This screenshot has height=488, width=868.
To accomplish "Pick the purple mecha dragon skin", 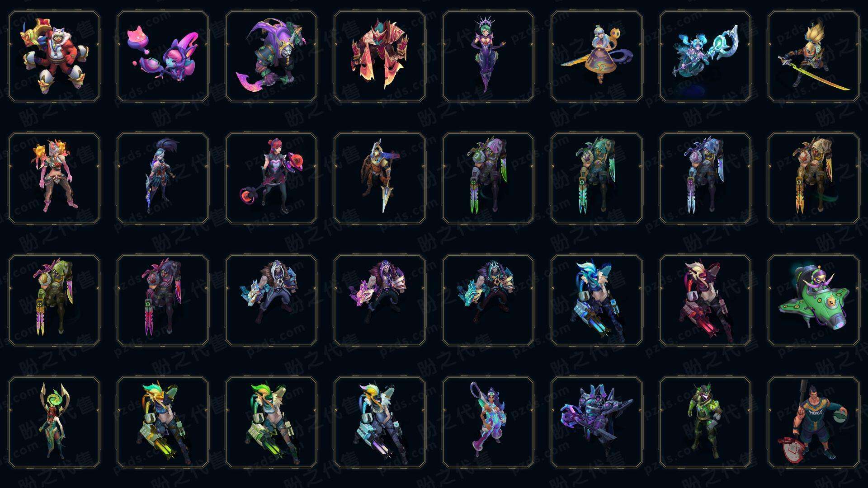I will click(597, 422).
